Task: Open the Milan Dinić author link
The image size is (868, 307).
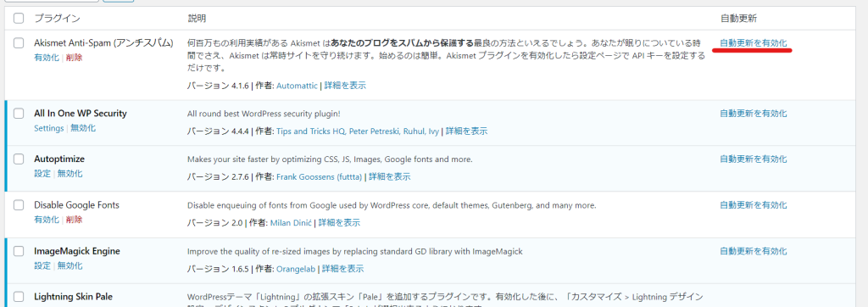Action: 291,223
